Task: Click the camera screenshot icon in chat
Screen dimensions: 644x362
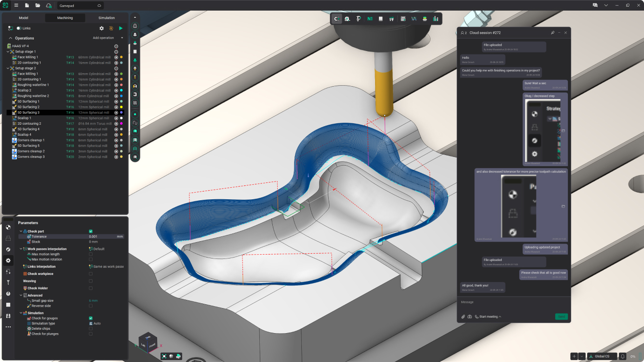Action: (470, 317)
